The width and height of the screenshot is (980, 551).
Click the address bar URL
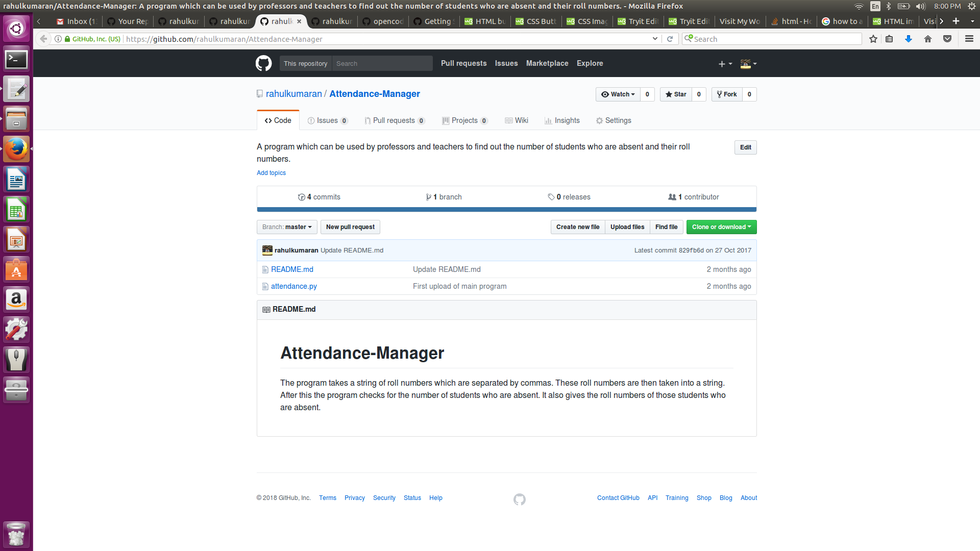(224, 39)
